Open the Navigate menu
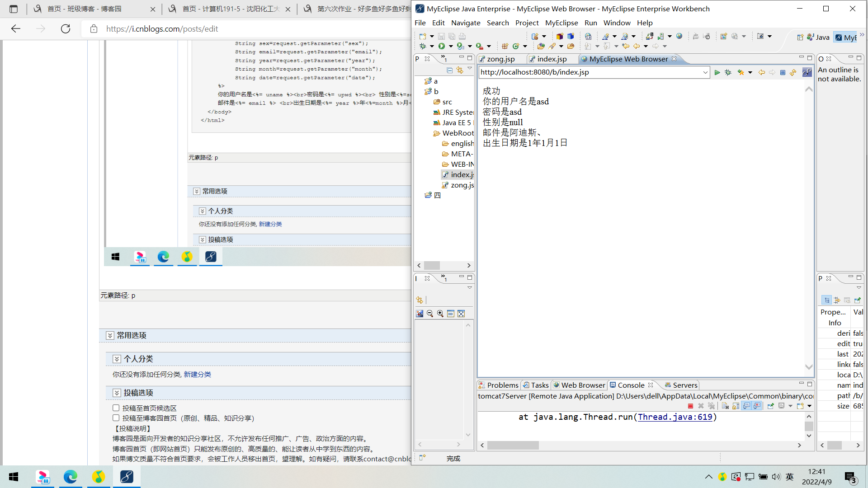 (x=465, y=23)
